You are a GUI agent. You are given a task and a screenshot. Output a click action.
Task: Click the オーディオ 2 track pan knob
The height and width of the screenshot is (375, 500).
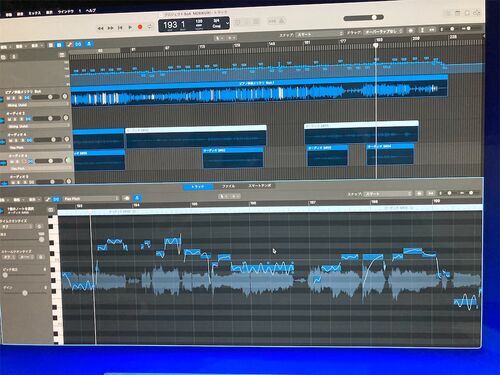[66, 118]
